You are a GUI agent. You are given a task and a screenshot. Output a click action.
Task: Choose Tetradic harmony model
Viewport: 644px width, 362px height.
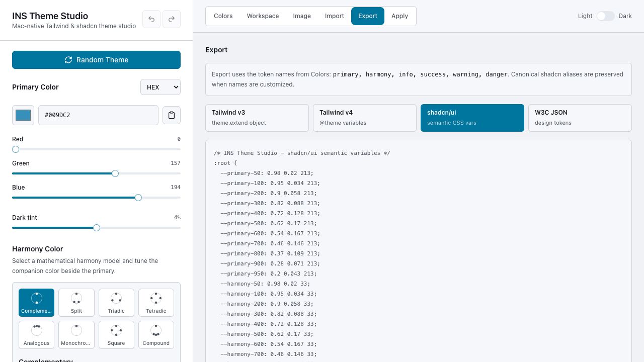(x=156, y=303)
